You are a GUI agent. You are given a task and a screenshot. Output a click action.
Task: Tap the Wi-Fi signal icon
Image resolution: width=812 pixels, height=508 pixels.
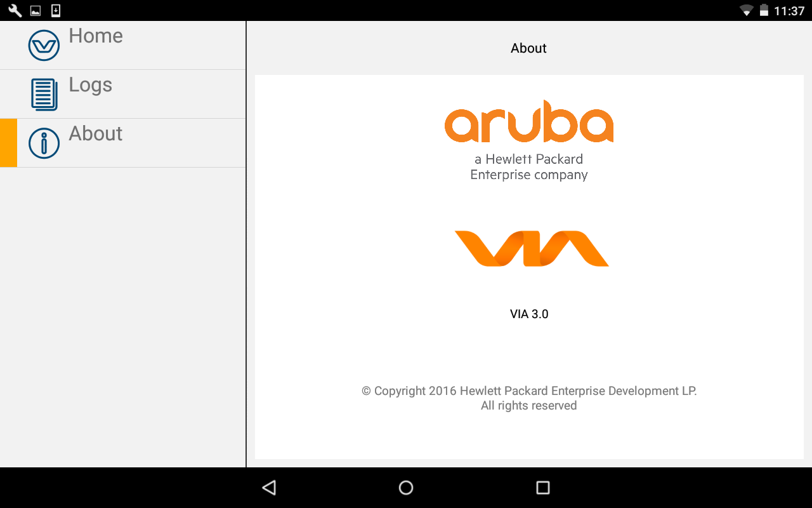pyautogui.click(x=747, y=10)
